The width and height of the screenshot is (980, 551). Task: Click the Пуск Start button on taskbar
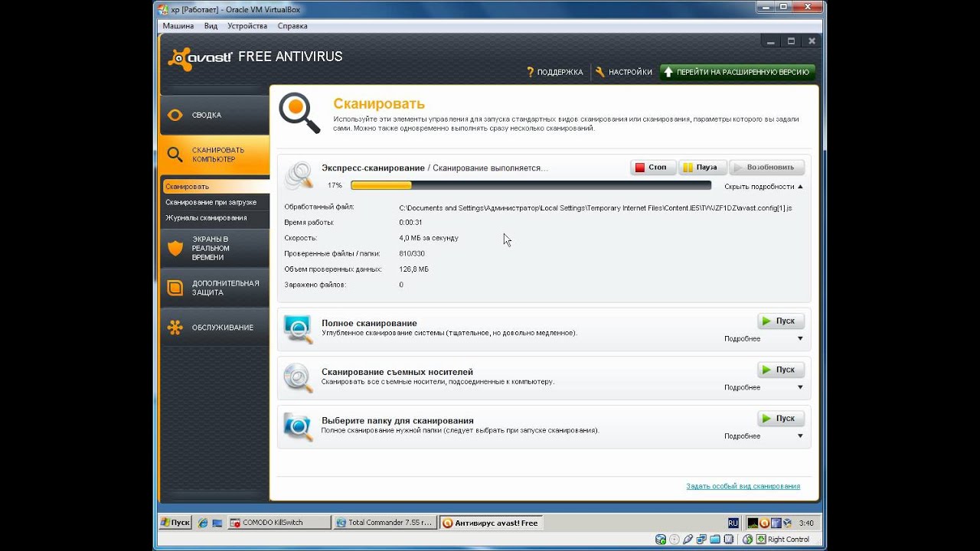175,523
